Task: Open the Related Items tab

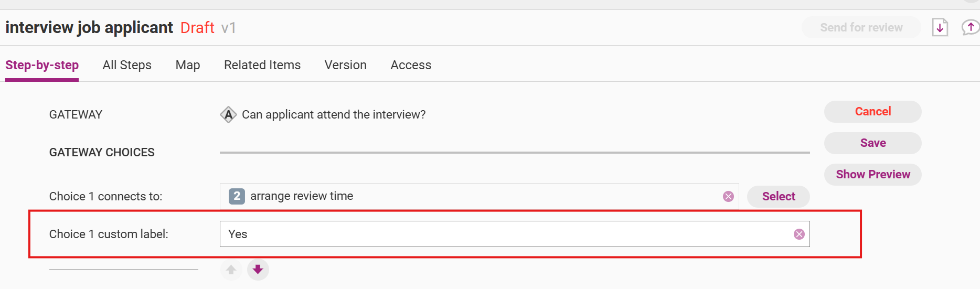Action: point(262,65)
